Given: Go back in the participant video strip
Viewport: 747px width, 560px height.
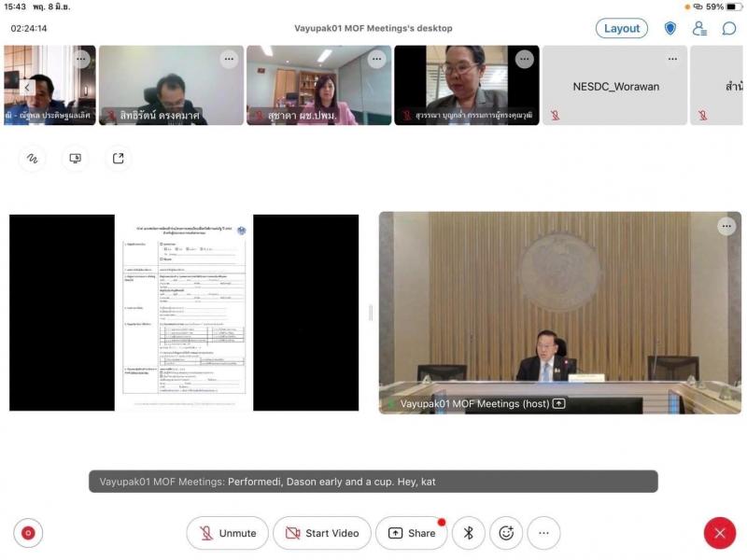Looking at the screenshot, I should click(27, 87).
